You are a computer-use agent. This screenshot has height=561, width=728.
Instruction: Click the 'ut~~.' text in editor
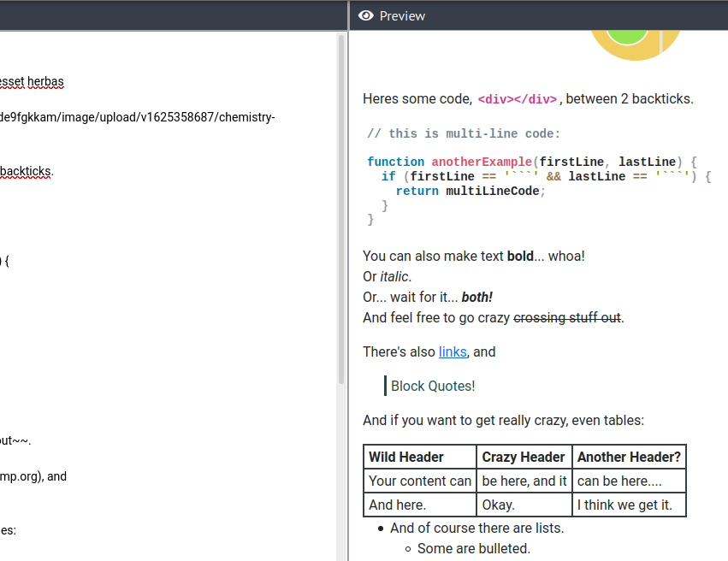[x=15, y=440]
